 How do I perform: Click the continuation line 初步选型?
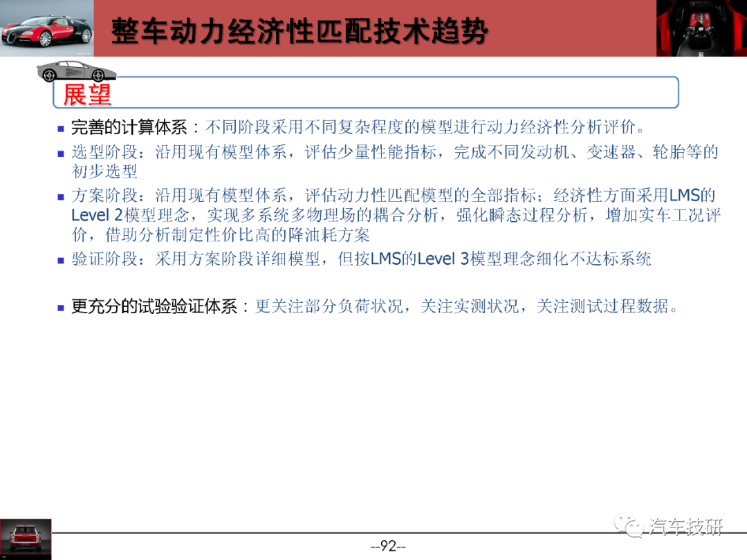click(104, 171)
